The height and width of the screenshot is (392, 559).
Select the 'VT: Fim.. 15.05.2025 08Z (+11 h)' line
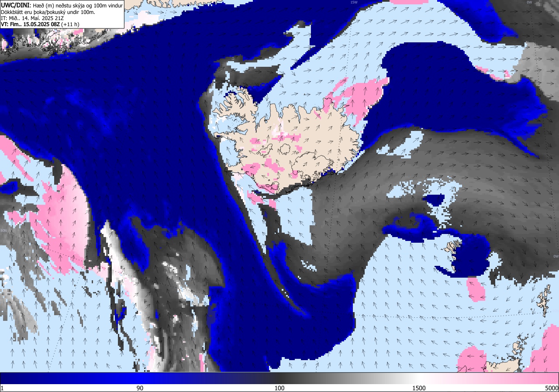[x=40, y=24]
